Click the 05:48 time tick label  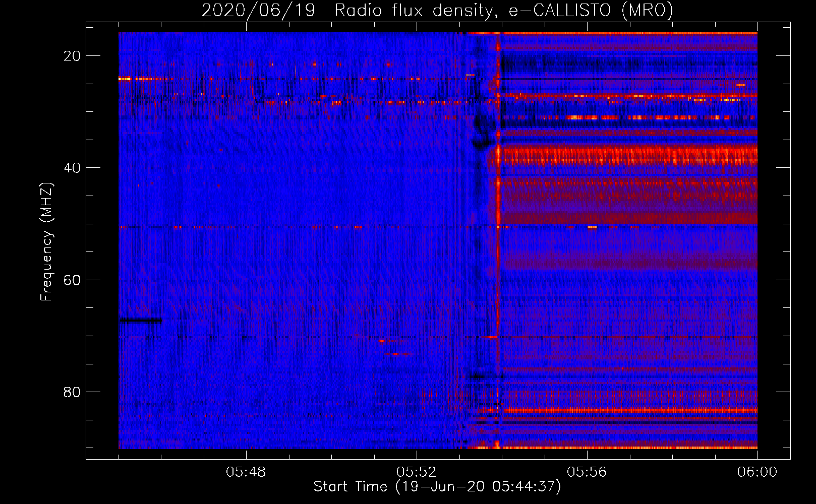(246, 472)
